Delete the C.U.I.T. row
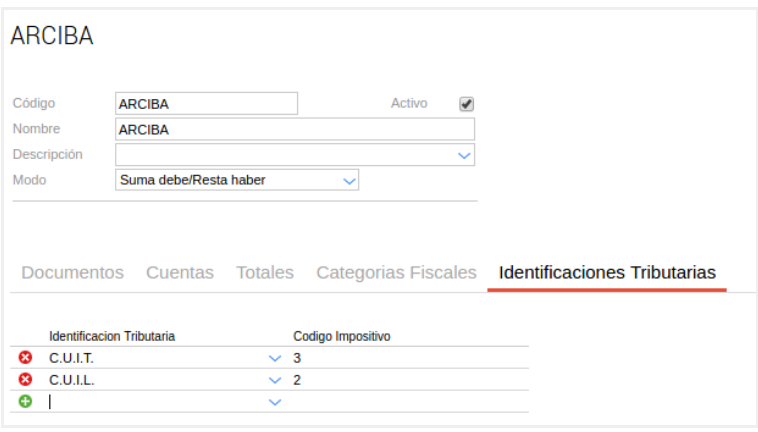Image resolution: width=758 pixels, height=432 pixels. (x=26, y=358)
